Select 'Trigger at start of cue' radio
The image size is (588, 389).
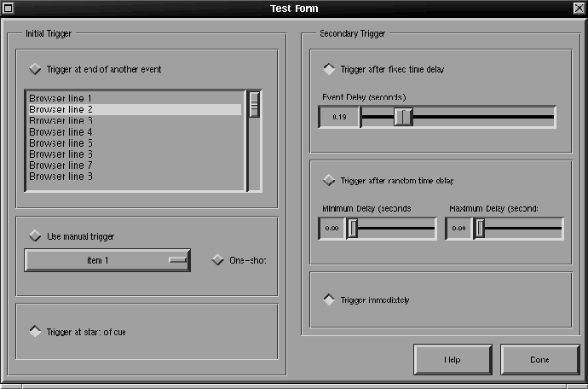35,332
